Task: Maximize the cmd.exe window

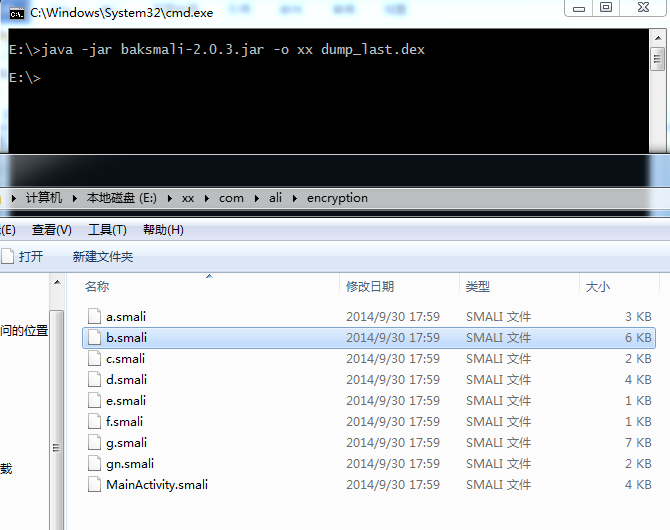Action: pos(606,8)
